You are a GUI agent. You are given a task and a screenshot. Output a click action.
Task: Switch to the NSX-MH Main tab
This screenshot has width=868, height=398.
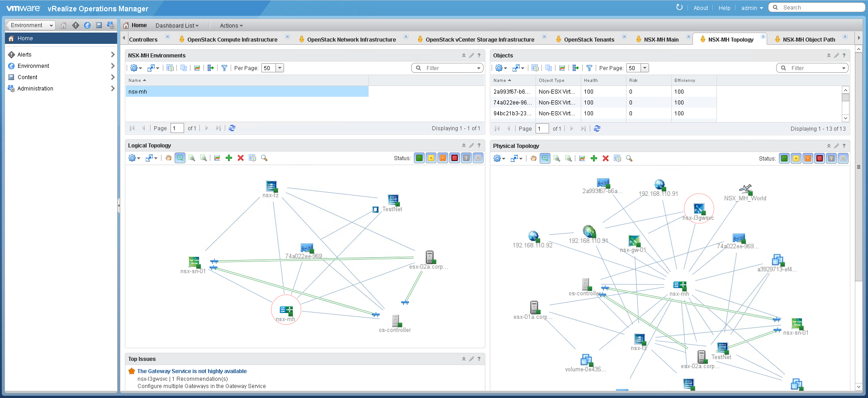click(x=661, y=40)
